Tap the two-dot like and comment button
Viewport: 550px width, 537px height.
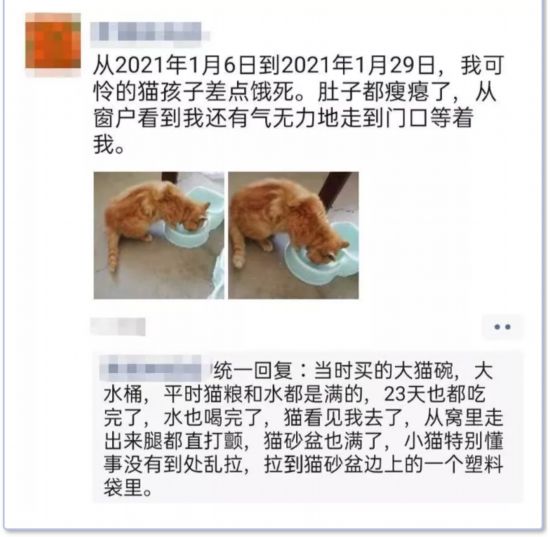pos(502,327)
